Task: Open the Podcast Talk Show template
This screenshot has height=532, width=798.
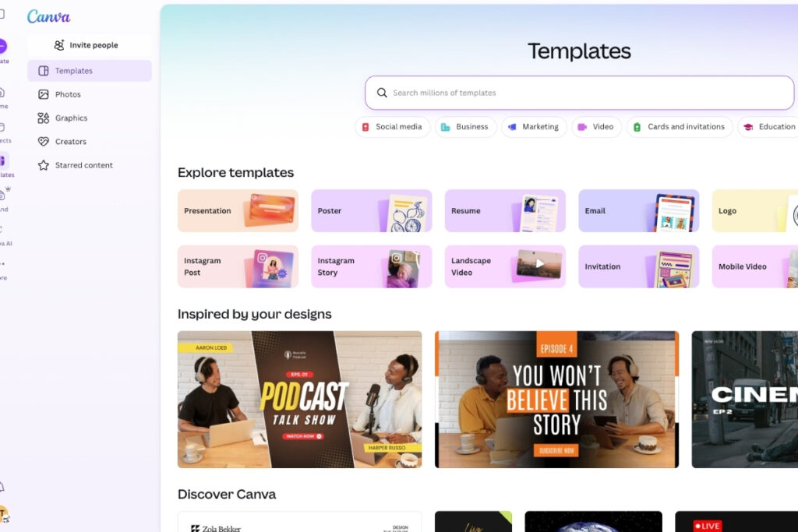Action: [300, 400]
